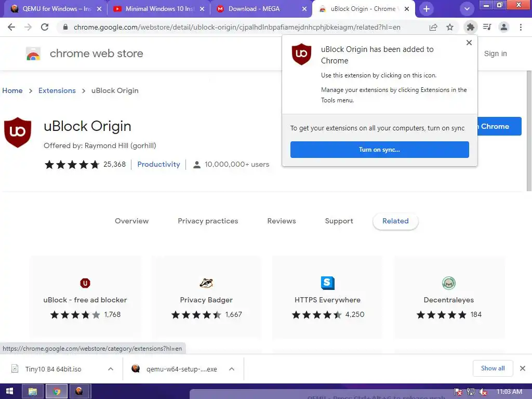This screenshot has width=532, height=399.
Task: Click the address bar URL
Action: tap(237, 27)
